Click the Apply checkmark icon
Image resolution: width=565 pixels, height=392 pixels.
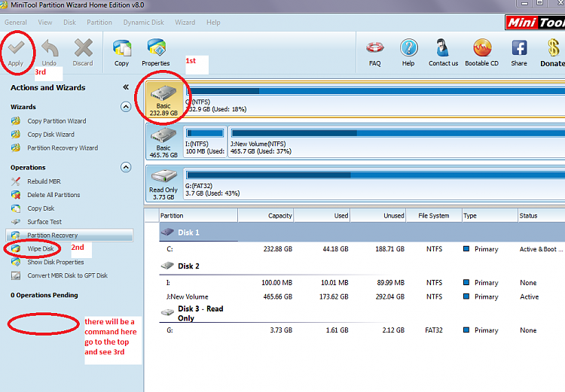[16, 47]
